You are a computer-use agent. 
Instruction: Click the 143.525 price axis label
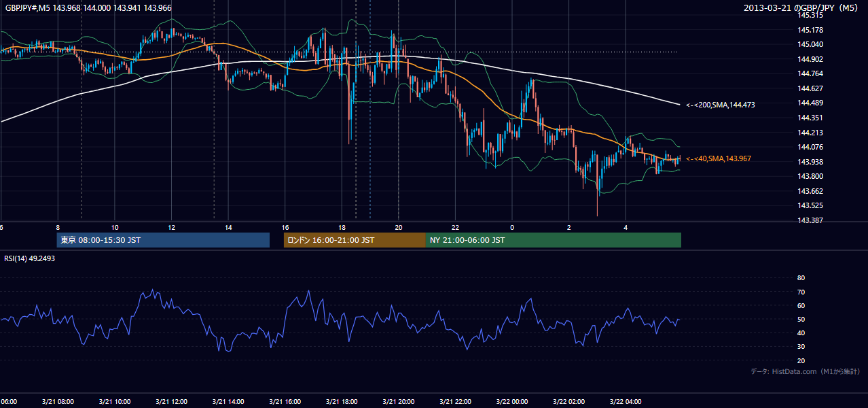[810, 205]
